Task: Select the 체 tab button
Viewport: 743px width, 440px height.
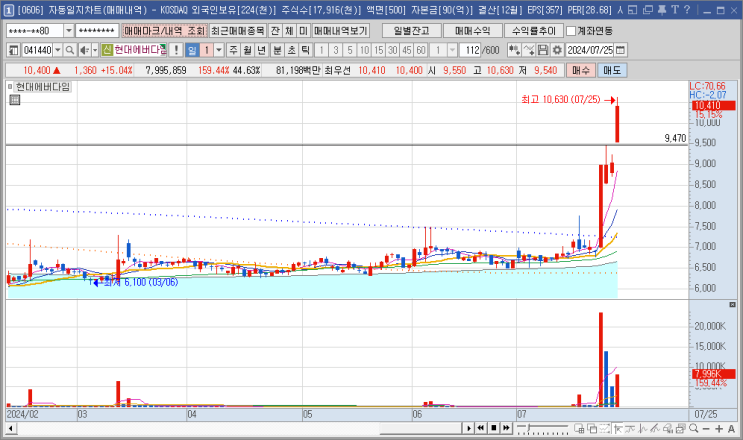Action: tap(289, 31)
